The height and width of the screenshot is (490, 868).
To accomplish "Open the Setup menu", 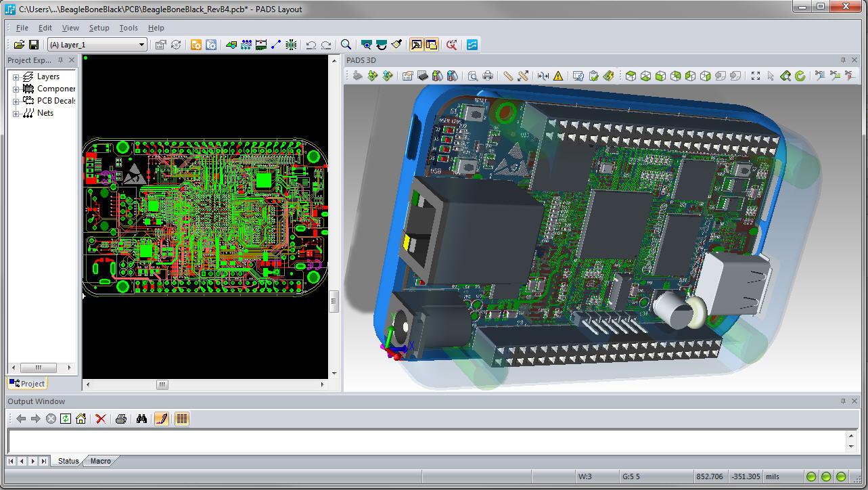I will click(99, 28).
